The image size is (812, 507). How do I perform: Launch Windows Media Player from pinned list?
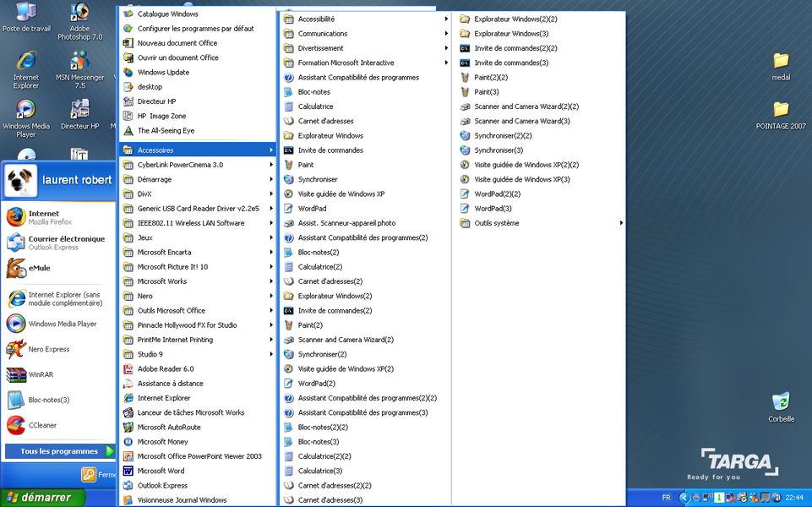(x=58, y=324)
